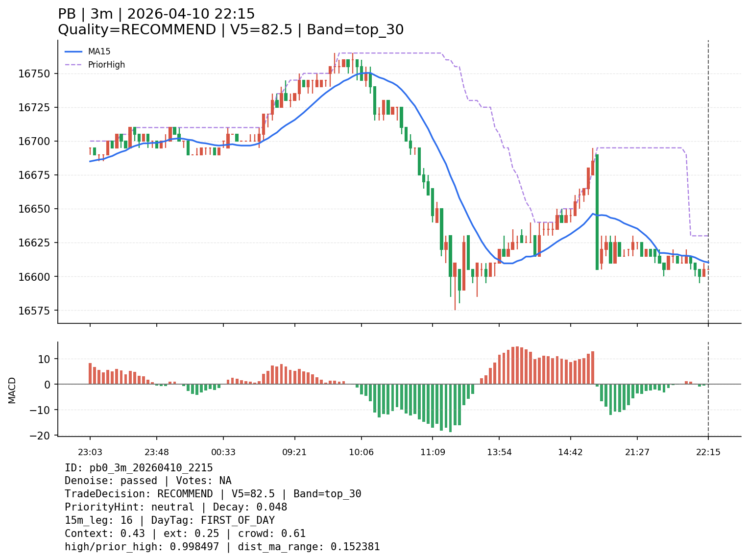748x560 pixels.
Task: Click the MA15 legend label
Action: [x=99, y=51]
